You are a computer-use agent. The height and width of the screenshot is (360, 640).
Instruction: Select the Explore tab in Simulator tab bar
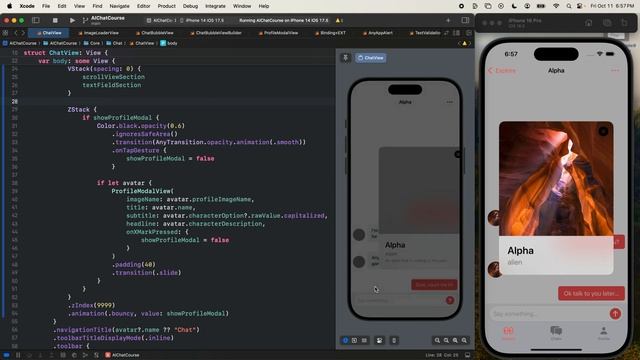point(508,333)
